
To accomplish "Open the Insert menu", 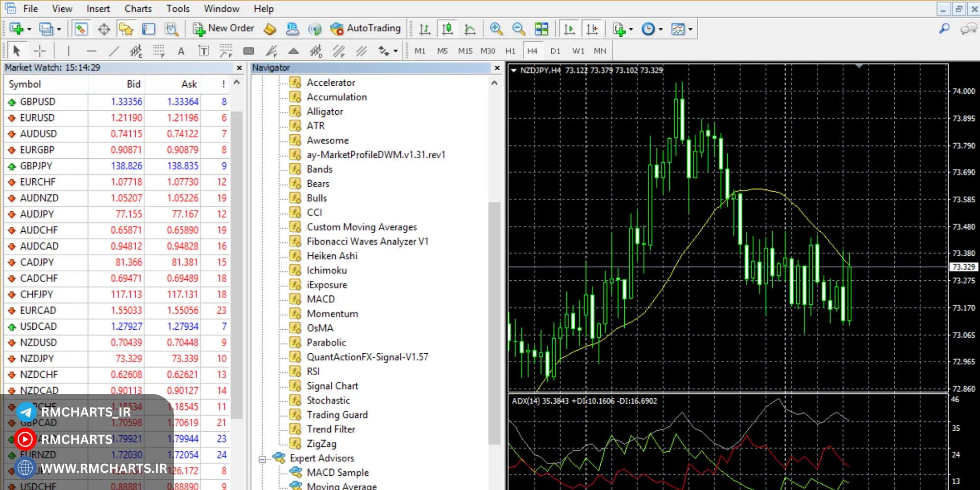I will [98, 9].
